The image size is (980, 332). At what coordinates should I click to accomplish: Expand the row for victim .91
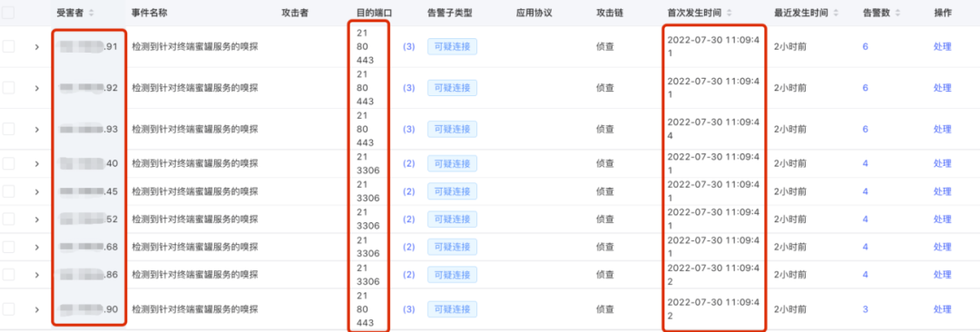tap(37, 46)
